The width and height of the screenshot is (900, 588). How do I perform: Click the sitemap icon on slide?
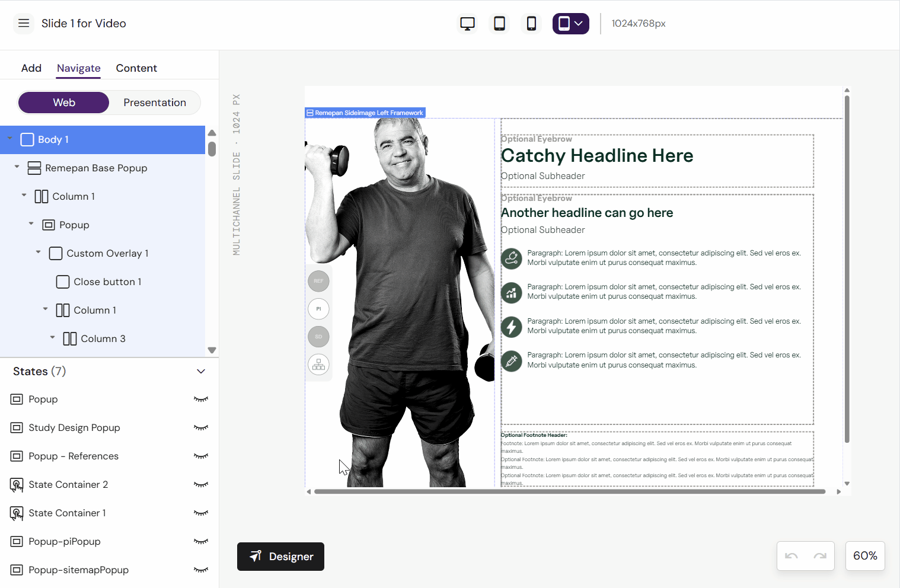(318, 365)
